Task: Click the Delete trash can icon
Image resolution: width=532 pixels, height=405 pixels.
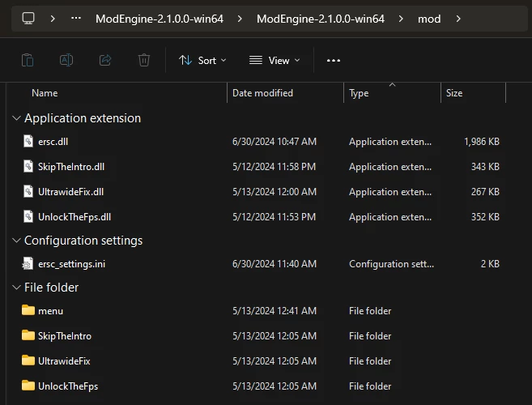Action: pyautogui.click(x=144, y=61)
